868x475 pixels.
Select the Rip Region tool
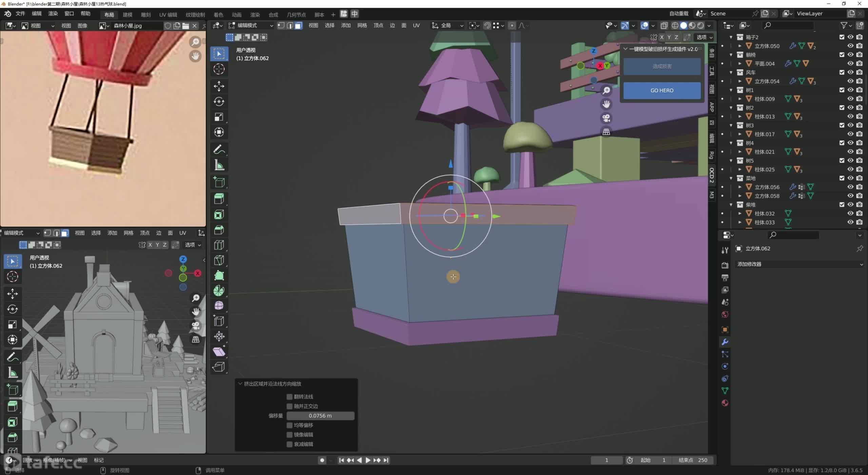point(219,367)
